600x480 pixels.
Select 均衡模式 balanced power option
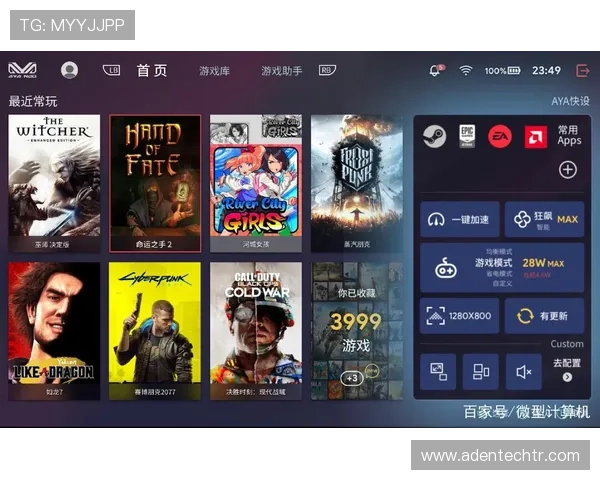coord(499,251)
